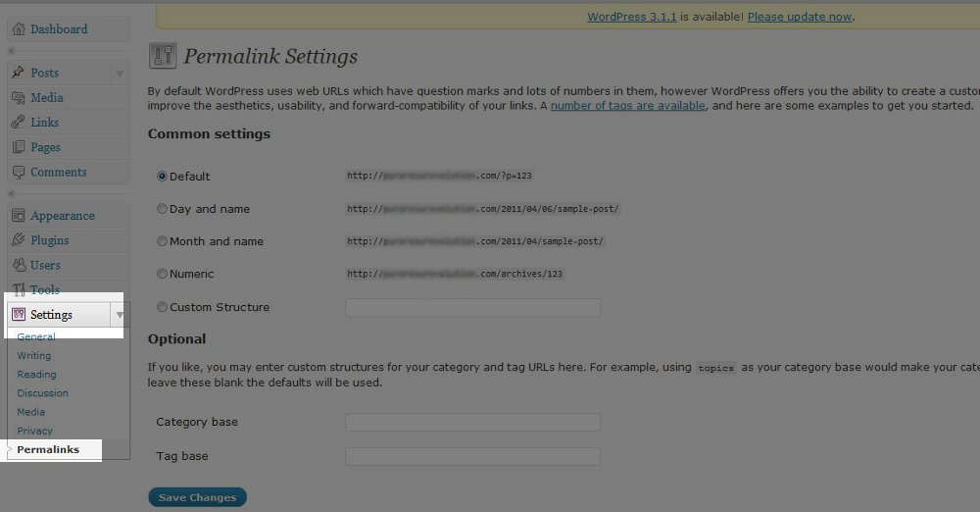Image resolution: width=980 pixels, height=512 pixels.
Task: Click the Comments speech bubble icon
Action: [x=19, y=172]
